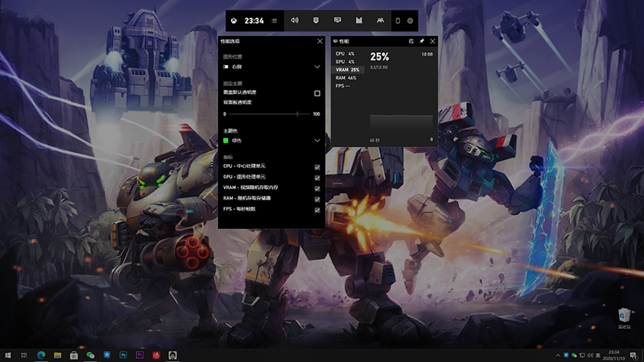Open the Recycle Bin desktop icon
The image size is (644, 362).
pyautogui.click(x=625, y=319)
